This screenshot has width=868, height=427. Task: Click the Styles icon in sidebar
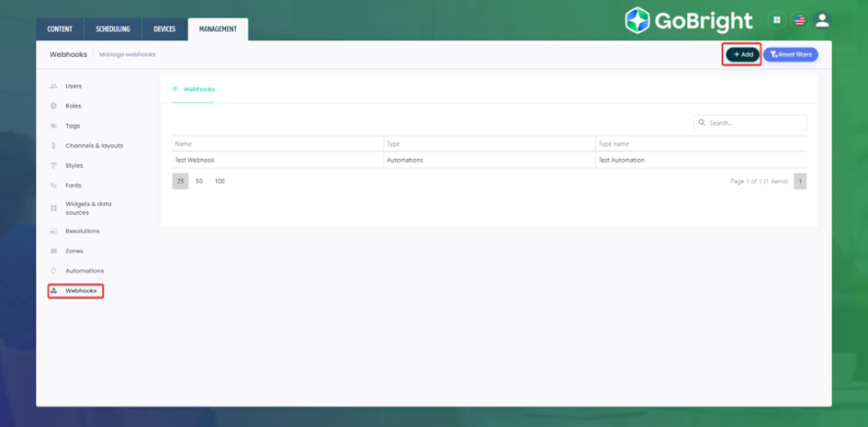(x=53, y=166)
